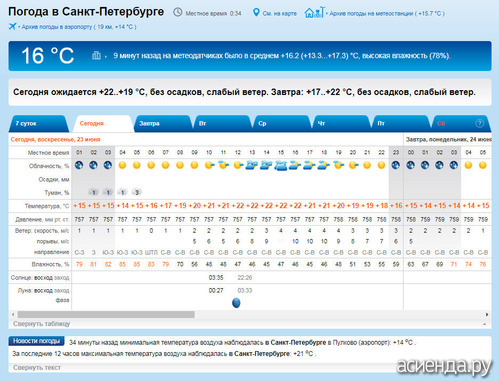Click the weather station house icon
The height and width of the screenshot is (381, 499).
pos(314,12)
